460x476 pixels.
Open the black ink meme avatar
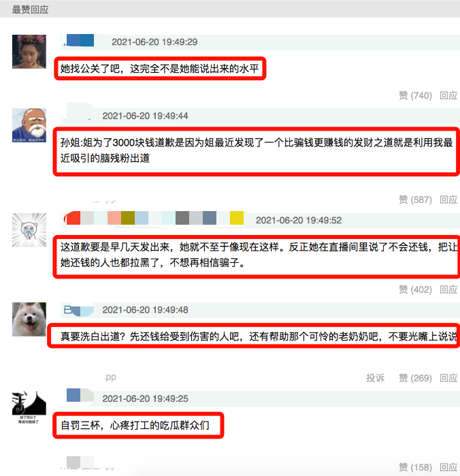[x=29, y=407]
